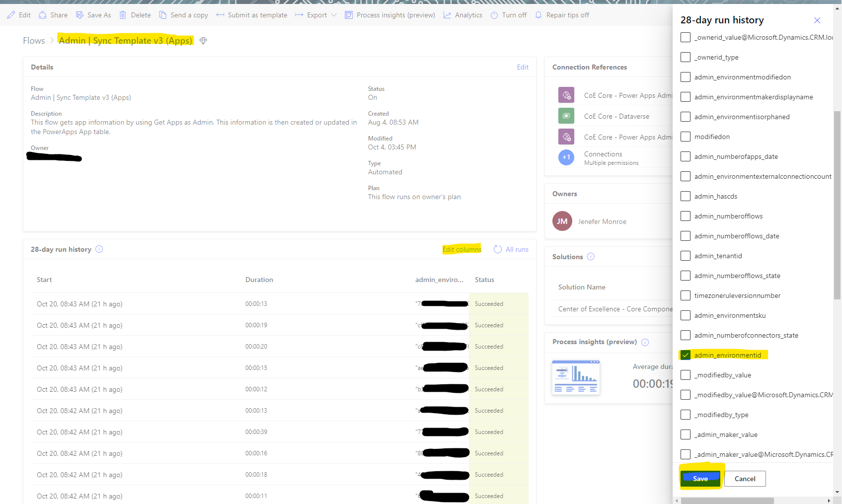
Task: Expand the Export dropdown chevron
Action: point(334,15)
